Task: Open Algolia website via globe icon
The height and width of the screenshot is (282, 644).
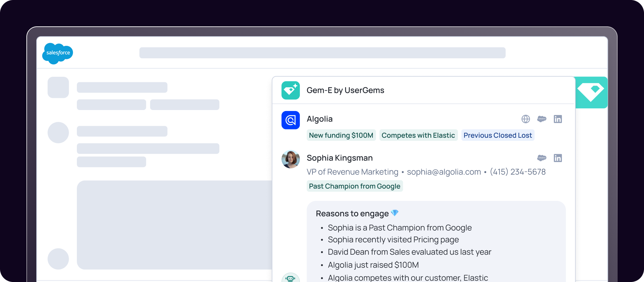Action: 526,119
